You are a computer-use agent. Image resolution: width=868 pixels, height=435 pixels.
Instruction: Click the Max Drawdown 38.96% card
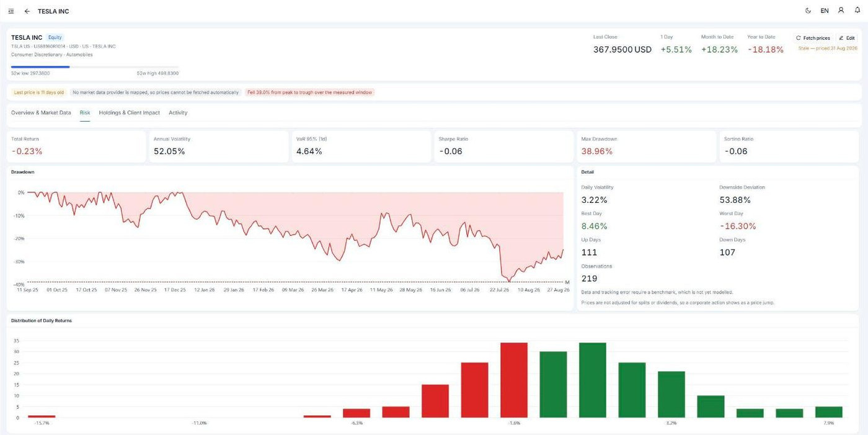[646, 146]
